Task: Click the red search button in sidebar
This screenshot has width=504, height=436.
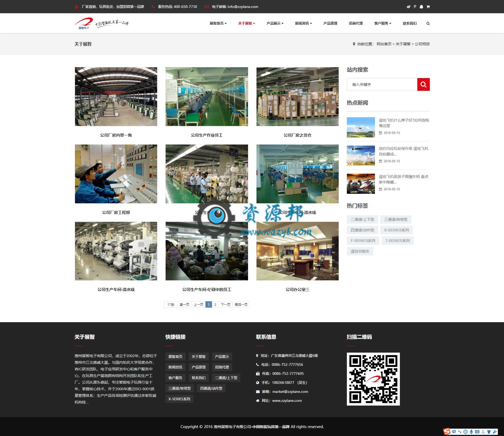Action: (x=423, y=84)
